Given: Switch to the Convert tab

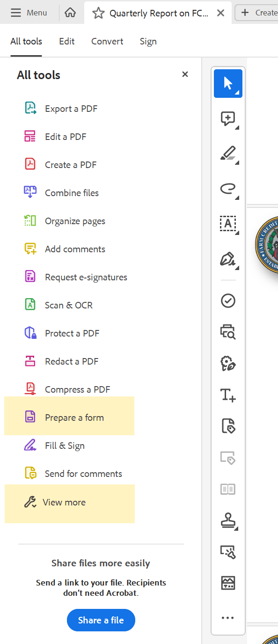Looking at the screenshot, I should [107, 41].
